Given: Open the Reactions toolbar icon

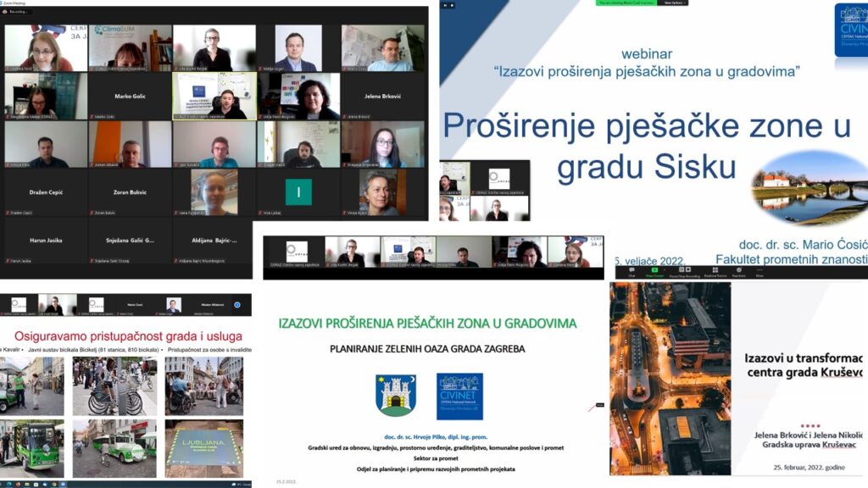Looking at the screenshot, I should (x=739, y=272).
